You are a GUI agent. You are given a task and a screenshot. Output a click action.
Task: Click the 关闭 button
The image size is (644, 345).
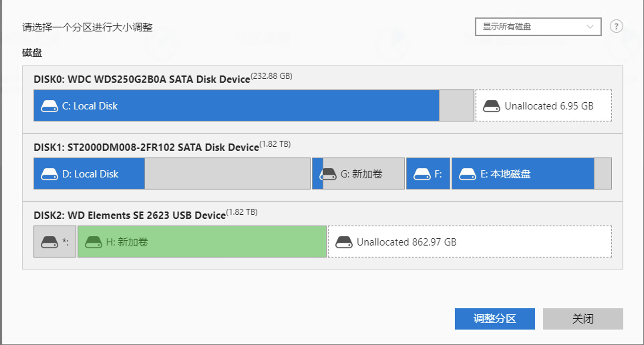coord(583,319)
